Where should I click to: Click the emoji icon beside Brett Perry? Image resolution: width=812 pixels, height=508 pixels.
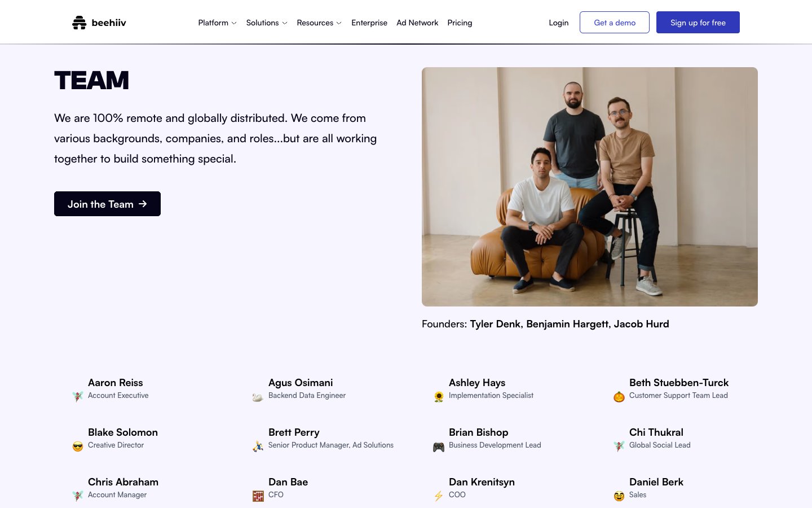coord(258,446)
